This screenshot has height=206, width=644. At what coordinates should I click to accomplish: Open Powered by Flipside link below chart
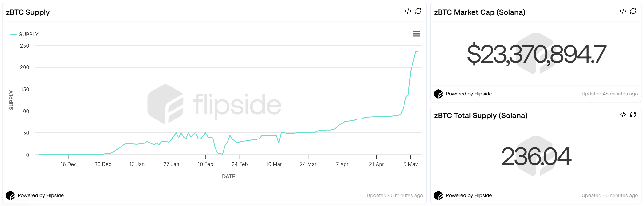(40, 195)
